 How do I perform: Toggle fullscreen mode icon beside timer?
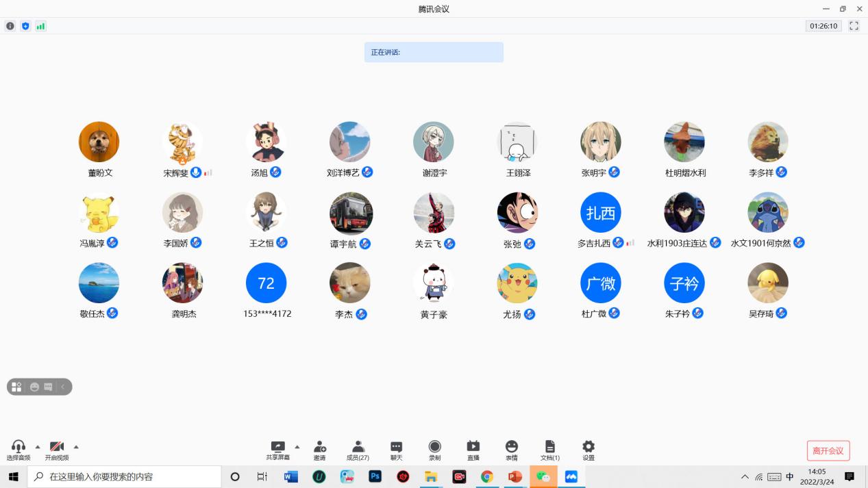(854, 26)
